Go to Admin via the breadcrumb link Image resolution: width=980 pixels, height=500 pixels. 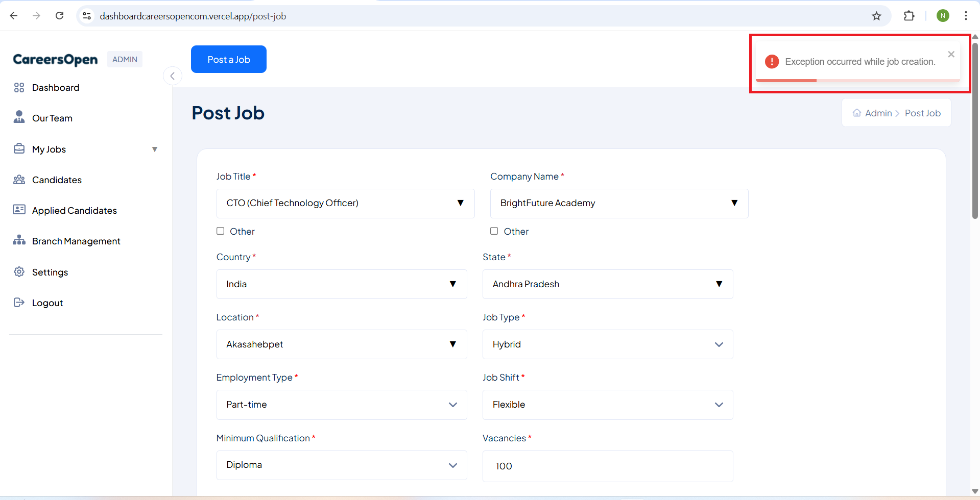[x=878, y=113]
